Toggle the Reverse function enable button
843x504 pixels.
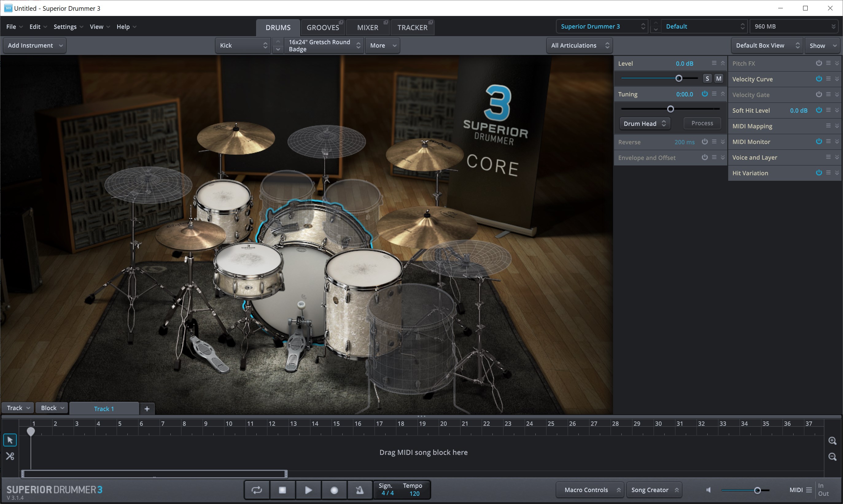(x=703, y=142)
